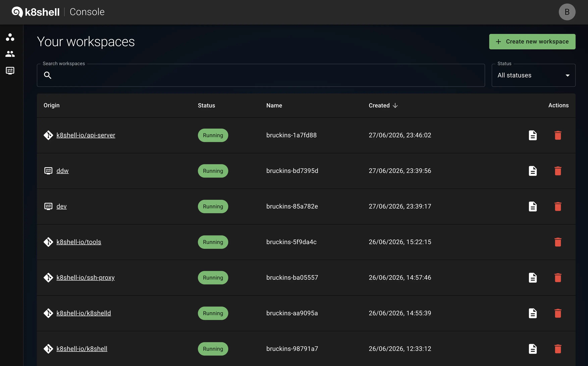This screenshot has width=588, height=366.
Task: Click the Your workspaces heading
Action: click(x=86, y=42)
